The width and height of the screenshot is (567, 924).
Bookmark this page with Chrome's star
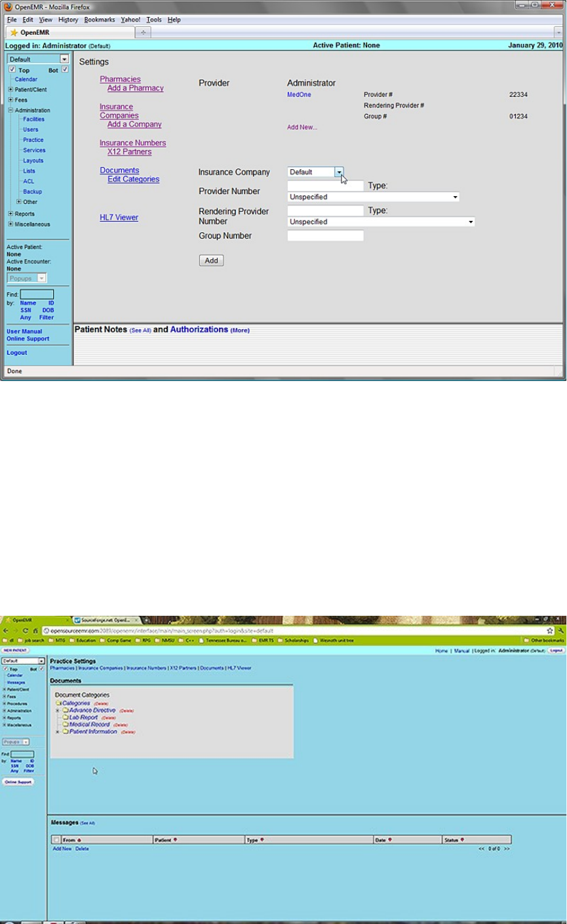(551, 630)
